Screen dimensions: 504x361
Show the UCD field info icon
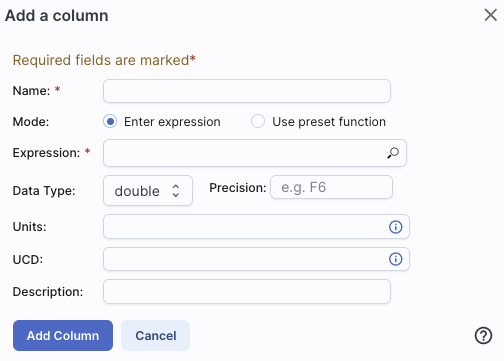point(396,259)
